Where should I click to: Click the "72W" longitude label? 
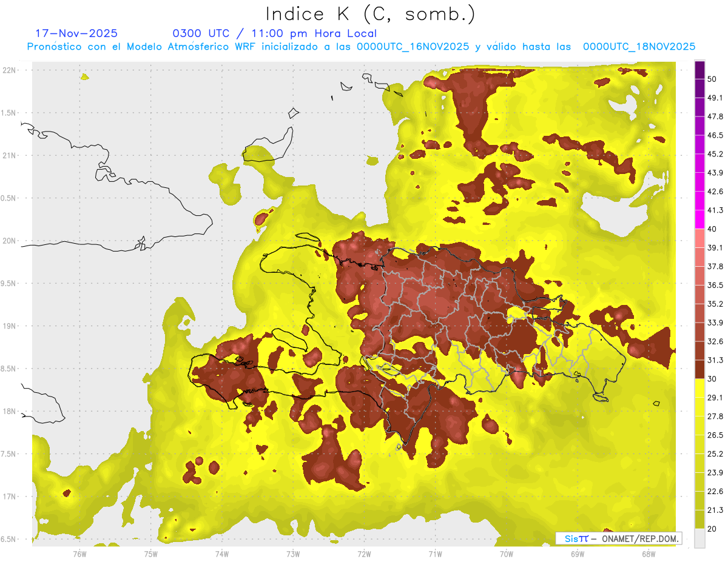coord(364,554)
